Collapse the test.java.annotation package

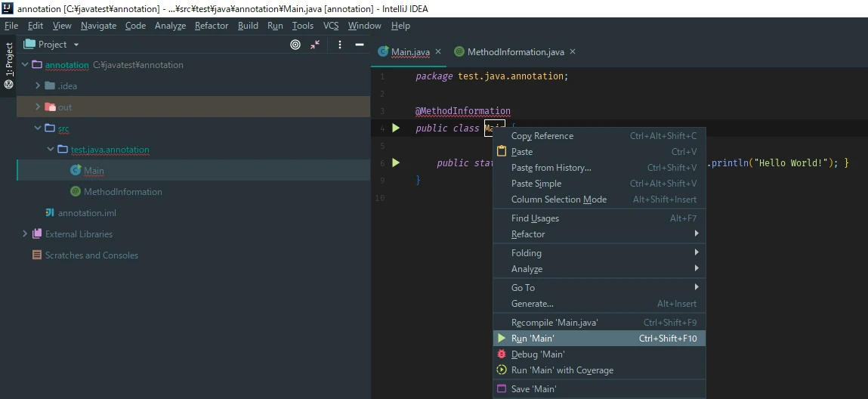pos(51,150)
